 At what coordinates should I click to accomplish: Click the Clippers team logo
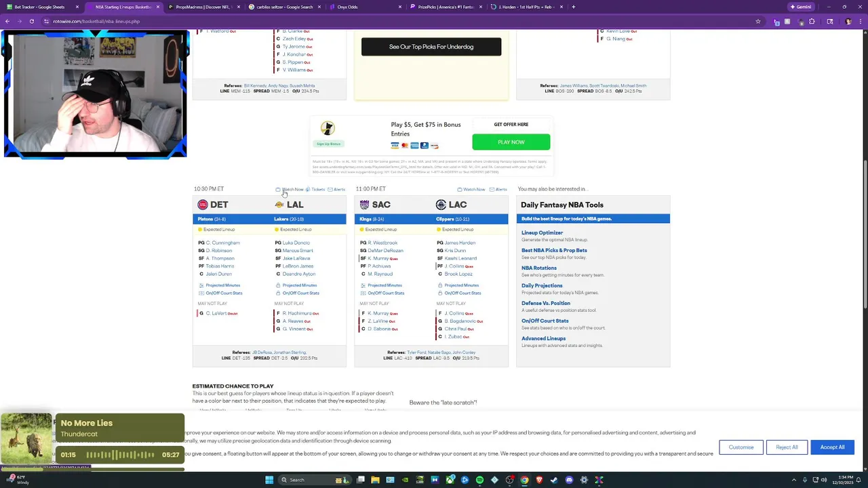(x=441, y=205)
